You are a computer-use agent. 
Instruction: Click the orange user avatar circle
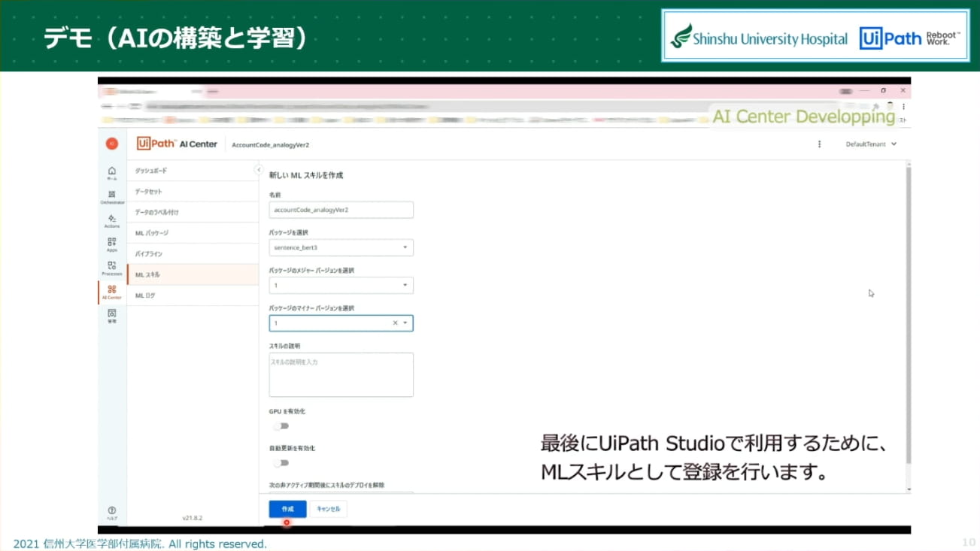(112, 144)
